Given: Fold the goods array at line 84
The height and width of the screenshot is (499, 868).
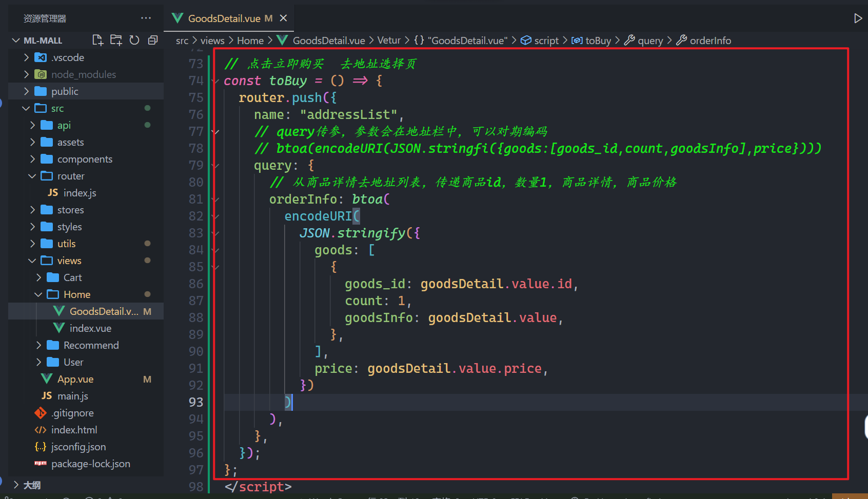Looking at the screenshot, I should click(x=216, y=250).
